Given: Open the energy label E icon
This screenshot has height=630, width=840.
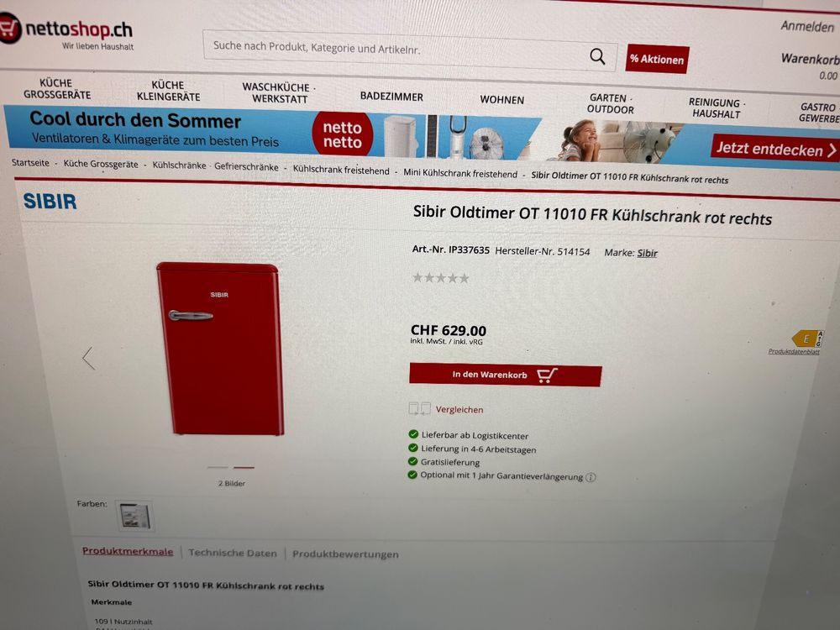Looking at the screenshot, I should pyautogui.click(x=808, y=339).
